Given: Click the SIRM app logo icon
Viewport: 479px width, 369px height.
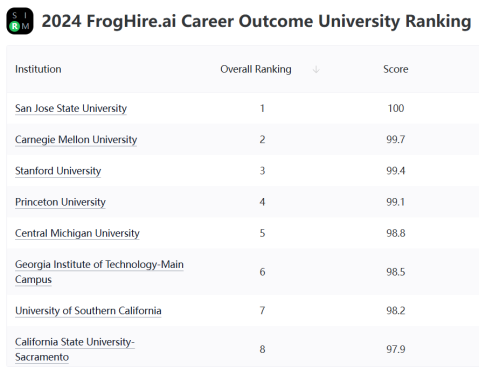Looking at the screenshot, I should click(20, 21).
